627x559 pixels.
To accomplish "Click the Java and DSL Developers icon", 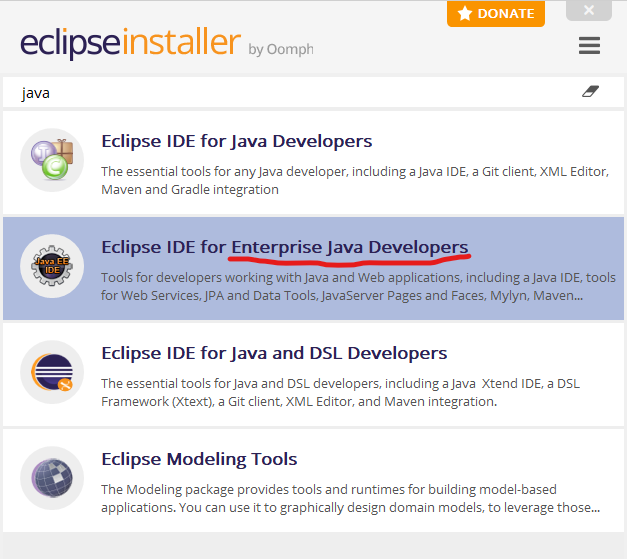I will click(52, 372).
